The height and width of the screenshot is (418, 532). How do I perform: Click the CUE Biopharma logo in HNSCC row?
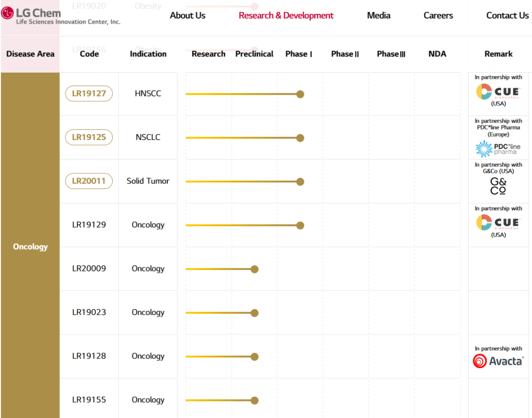point(498,92)
